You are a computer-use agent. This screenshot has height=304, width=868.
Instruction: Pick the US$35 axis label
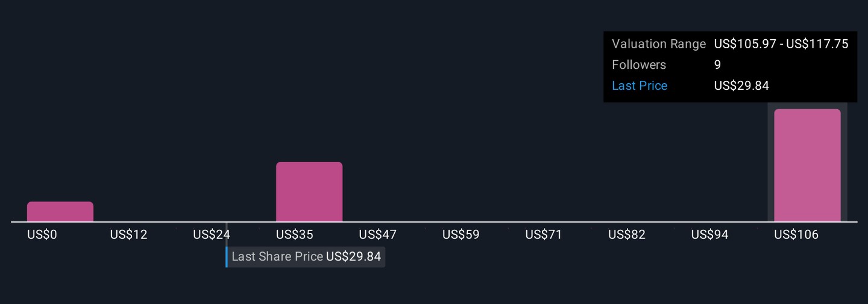[295, 235]
